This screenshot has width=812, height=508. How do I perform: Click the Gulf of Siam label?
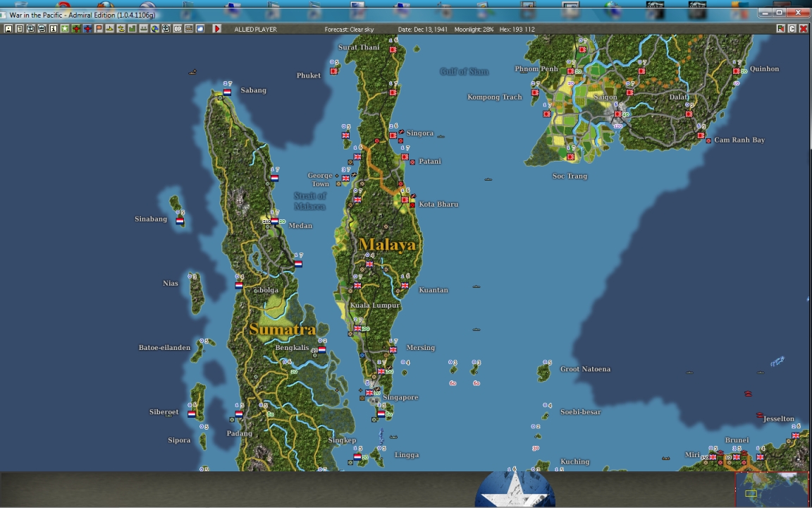[x=464, y=71]
